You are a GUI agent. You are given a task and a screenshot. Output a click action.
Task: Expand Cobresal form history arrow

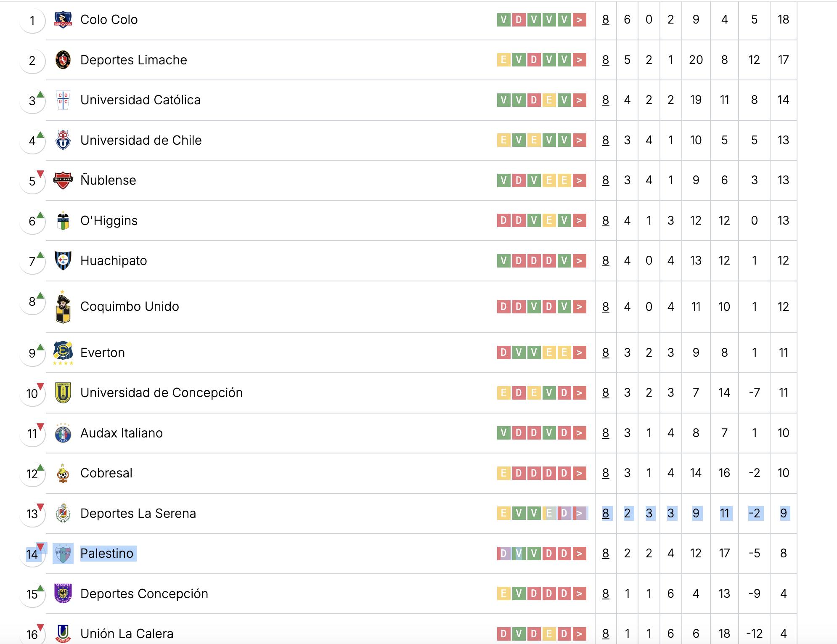coord(580,473)
